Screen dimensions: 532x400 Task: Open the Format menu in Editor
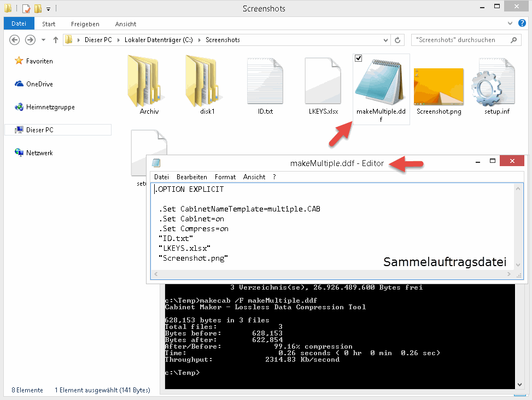[x=225, y=177]
